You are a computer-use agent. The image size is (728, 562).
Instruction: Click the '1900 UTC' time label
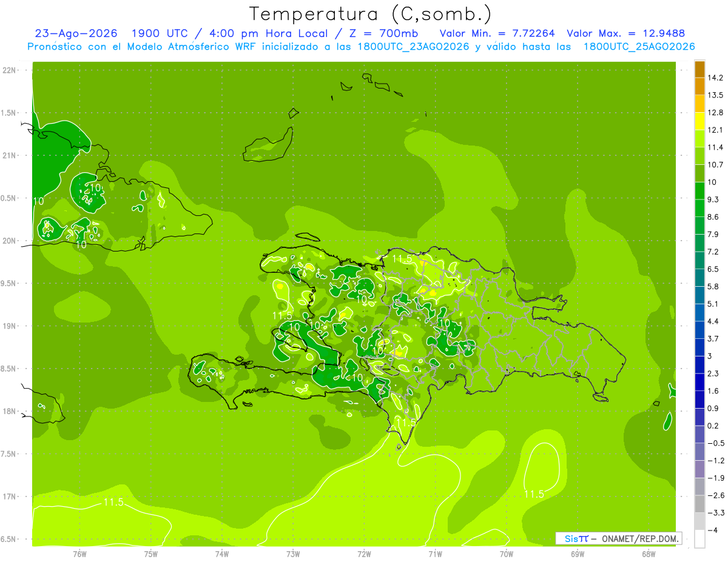click(160, 33)
